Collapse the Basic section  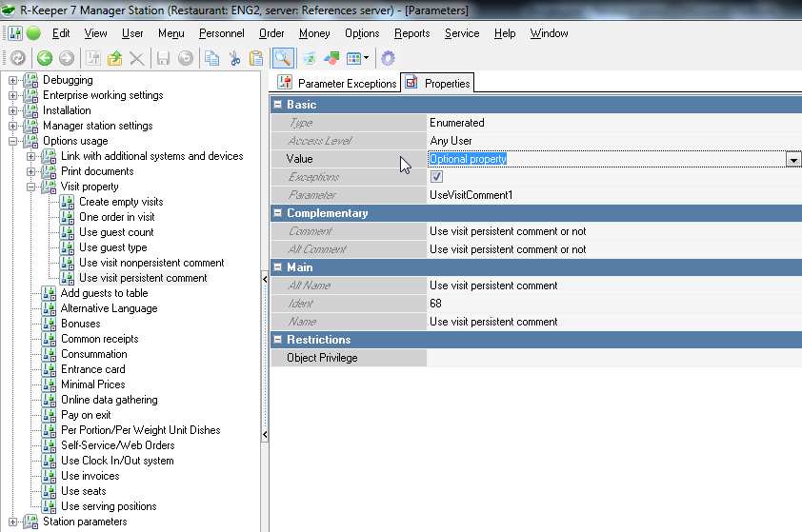[x=278, y=105]
